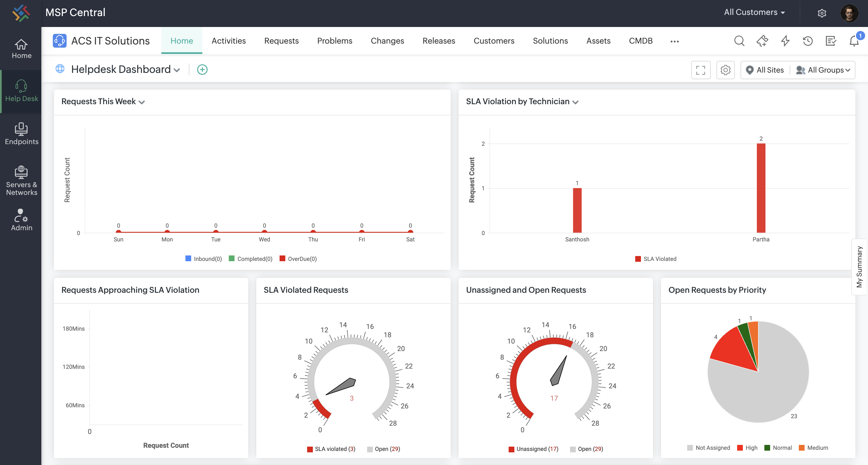
Task: Open the Assets tab
Action: (598, 41)
